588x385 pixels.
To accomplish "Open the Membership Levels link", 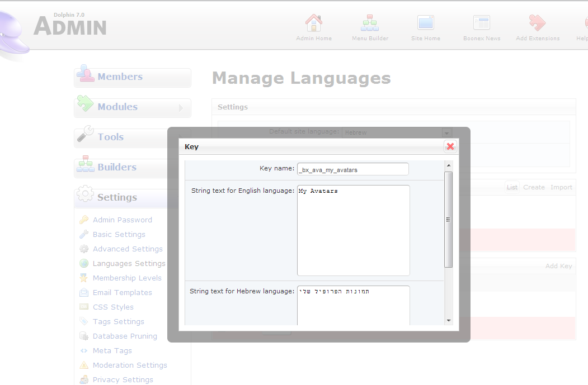I will pos(127,278).
